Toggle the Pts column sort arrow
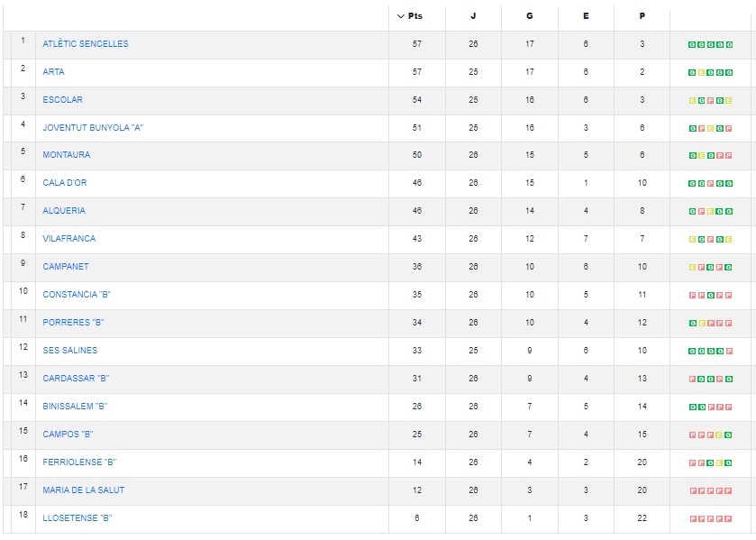This screenshot has height=540, width=756. [401, 16]
